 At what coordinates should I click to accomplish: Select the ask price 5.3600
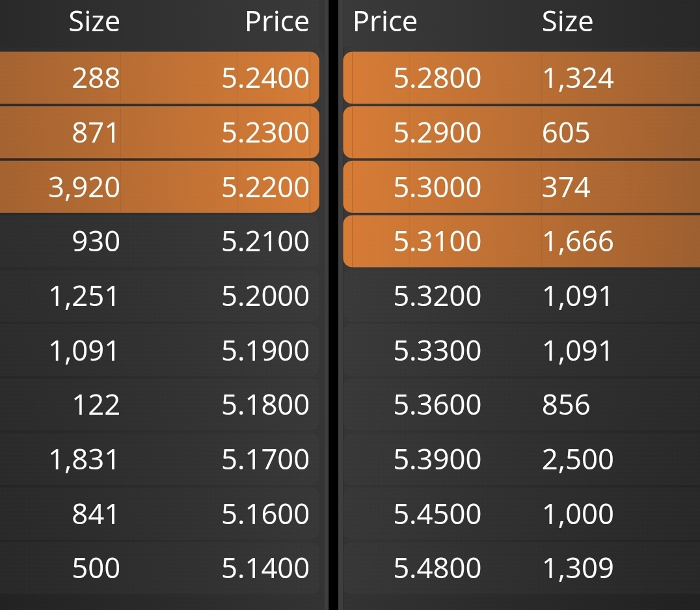[437, 406]
